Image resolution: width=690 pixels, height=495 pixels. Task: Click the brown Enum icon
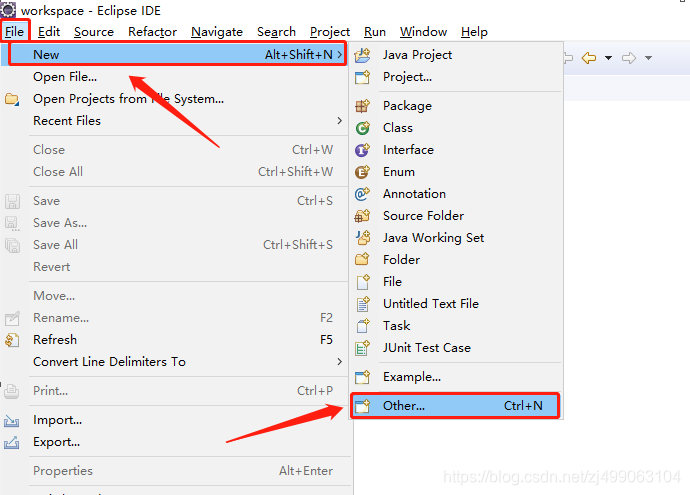pos(363,172)
